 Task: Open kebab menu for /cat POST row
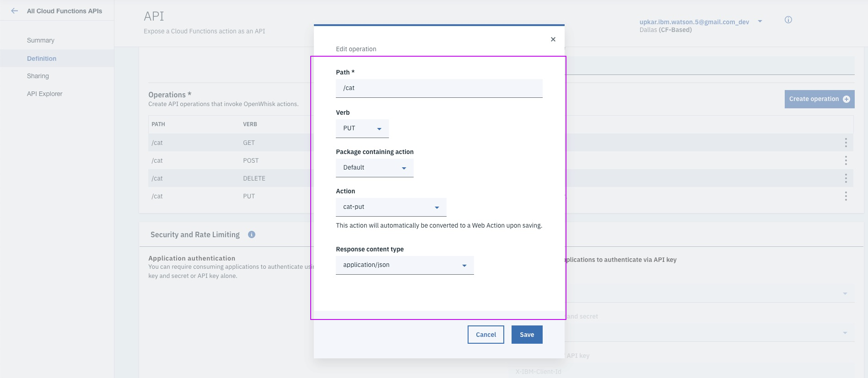pyautogui.click(x=846, y=160)
